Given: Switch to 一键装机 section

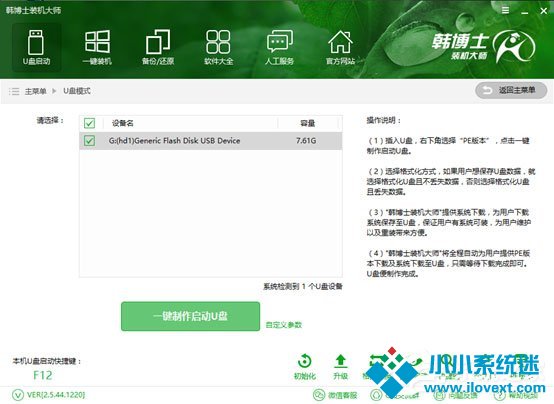Looking at the screenshot, I should [97, 47].
